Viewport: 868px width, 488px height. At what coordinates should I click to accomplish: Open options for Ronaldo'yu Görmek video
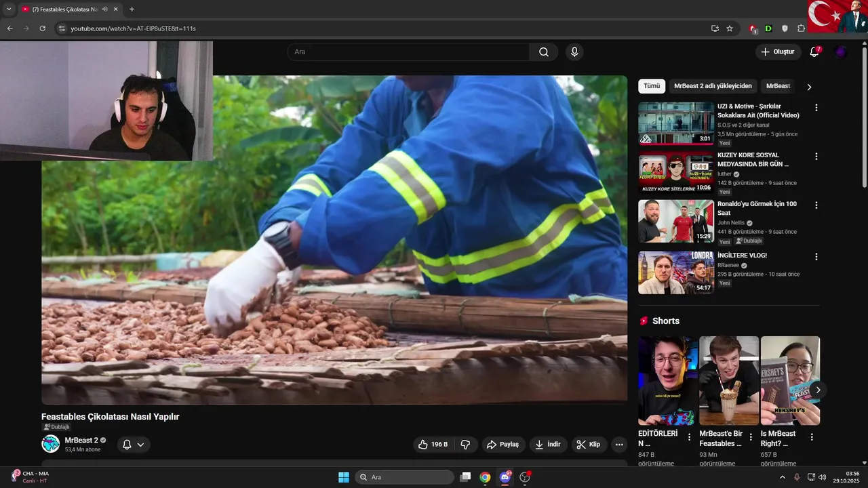click(816, 205)
